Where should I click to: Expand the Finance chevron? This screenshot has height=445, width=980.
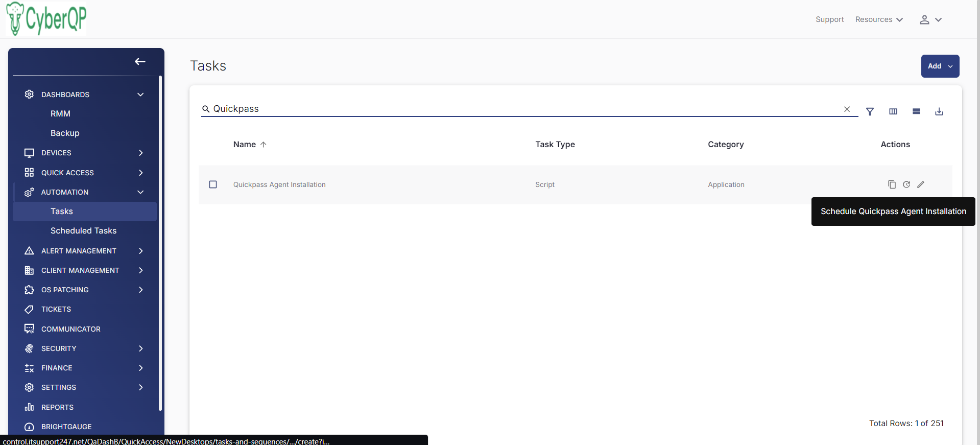click(140, 368)
